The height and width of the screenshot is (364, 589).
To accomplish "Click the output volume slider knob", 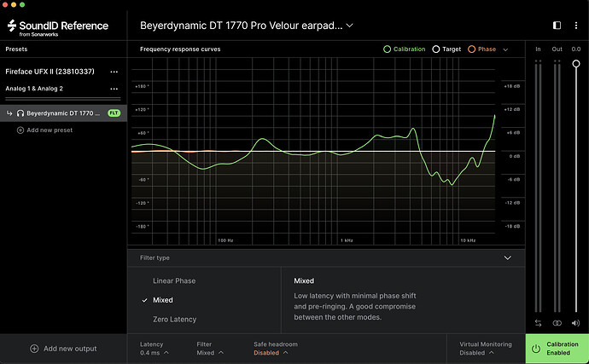I will pyautogui.click(x=576, y=63).
